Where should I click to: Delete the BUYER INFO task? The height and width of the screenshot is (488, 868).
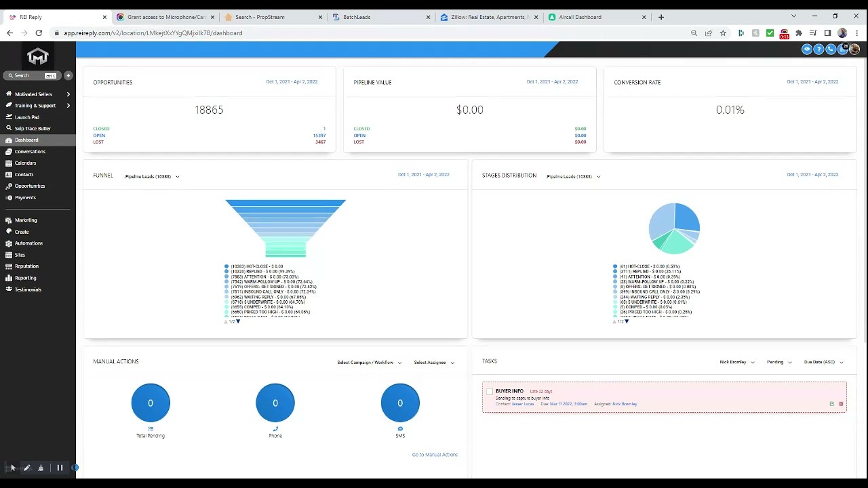pos(841,404)
